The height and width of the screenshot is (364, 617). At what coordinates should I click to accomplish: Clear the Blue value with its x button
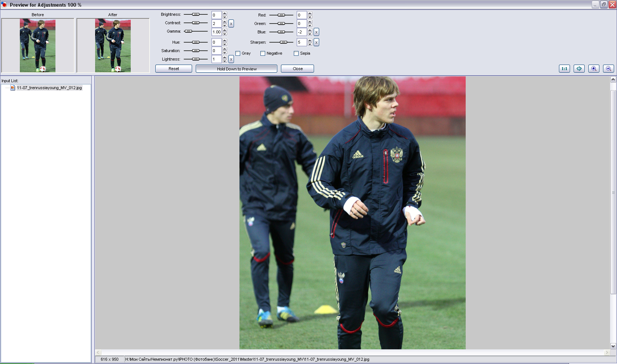(316, 32)
